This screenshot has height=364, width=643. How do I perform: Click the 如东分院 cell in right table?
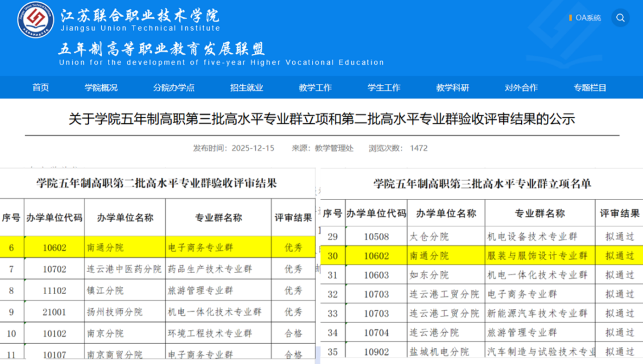[x=429, y=275]
